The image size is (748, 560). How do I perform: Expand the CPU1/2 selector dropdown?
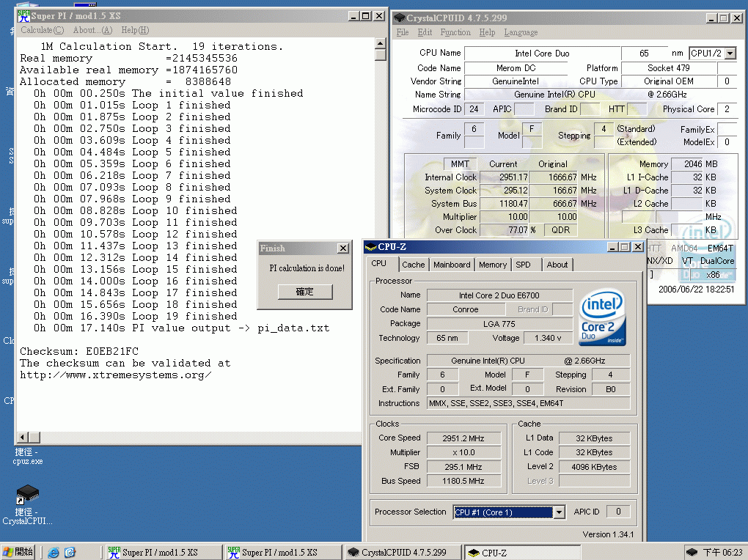(x=730, y=54)
